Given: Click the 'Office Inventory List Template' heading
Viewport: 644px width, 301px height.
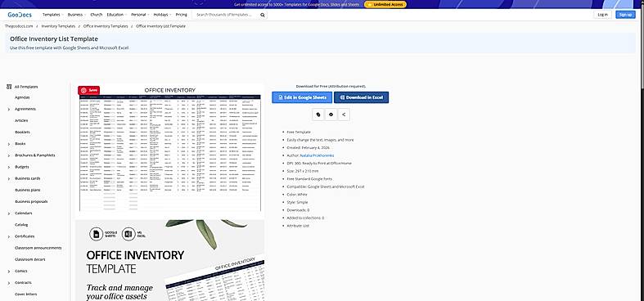Looking at the screenshot, I should [54, 39].
